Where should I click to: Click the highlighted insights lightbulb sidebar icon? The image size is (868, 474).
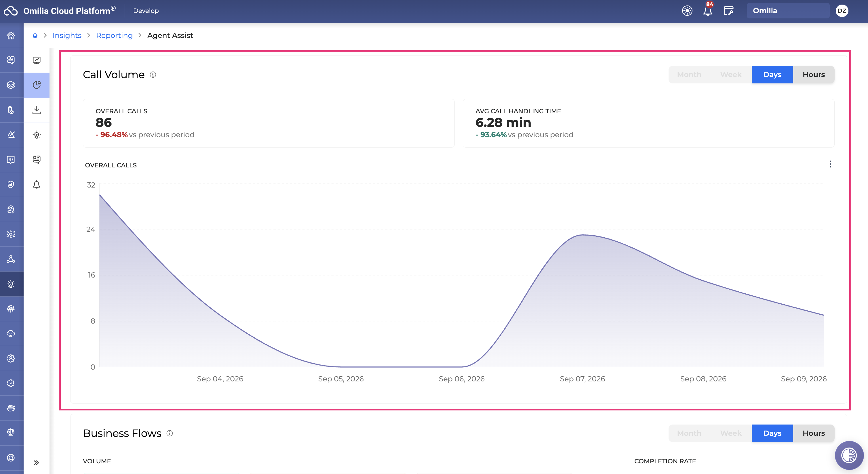click(11, 284)
